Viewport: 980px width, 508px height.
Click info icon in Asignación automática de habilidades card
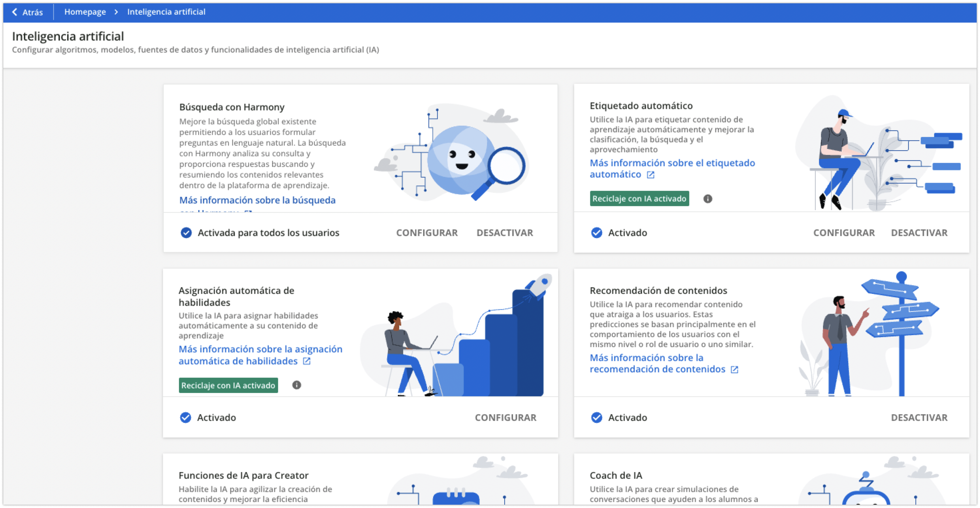(296, 385)
